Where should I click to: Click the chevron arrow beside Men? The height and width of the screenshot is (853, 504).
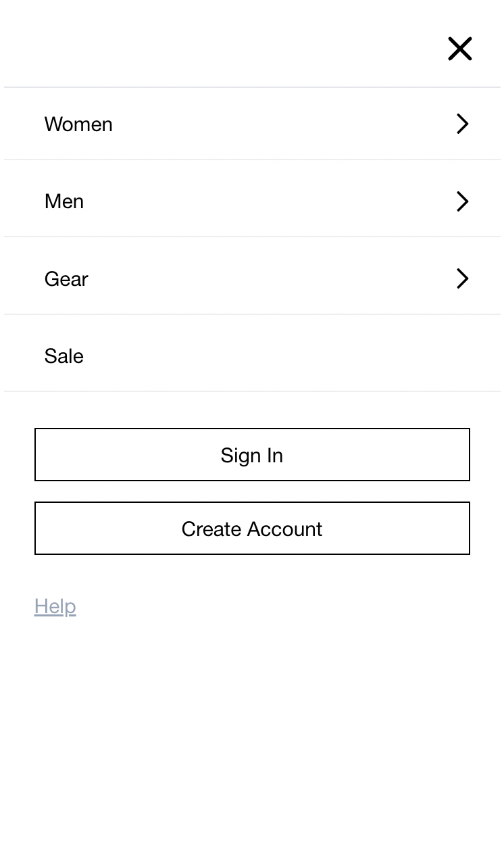point(462,201)
